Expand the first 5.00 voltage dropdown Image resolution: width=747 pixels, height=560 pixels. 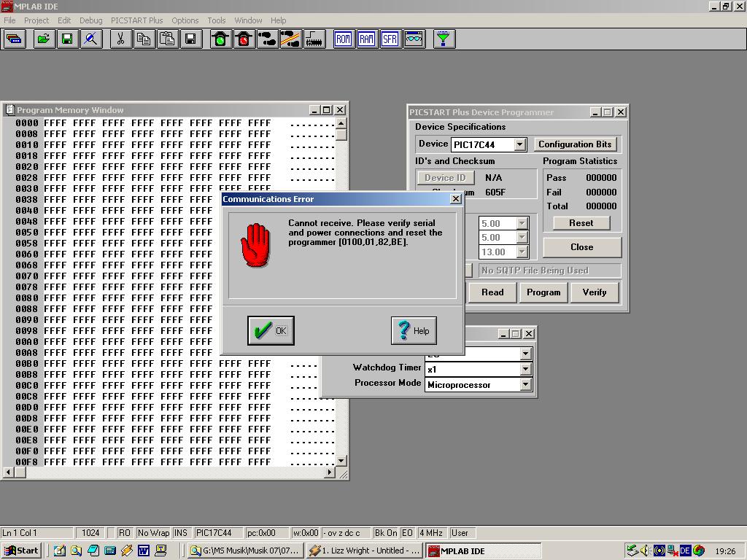pos(522,223)
